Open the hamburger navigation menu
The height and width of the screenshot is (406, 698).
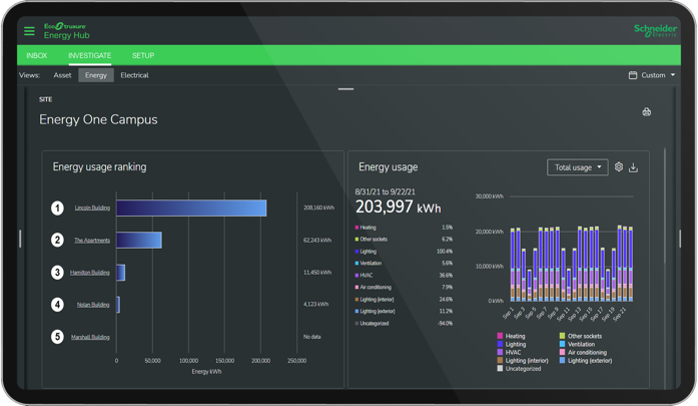click(29, 31)
